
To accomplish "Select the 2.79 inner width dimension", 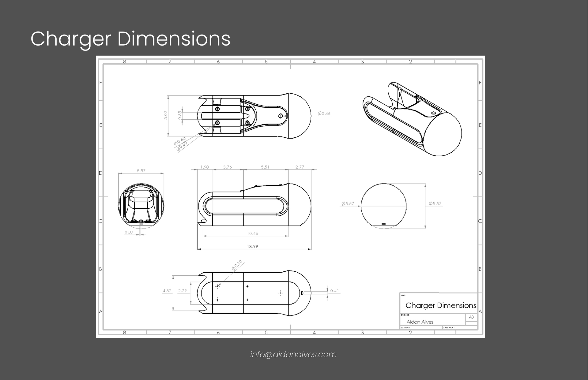I will (x=182, y=291).
